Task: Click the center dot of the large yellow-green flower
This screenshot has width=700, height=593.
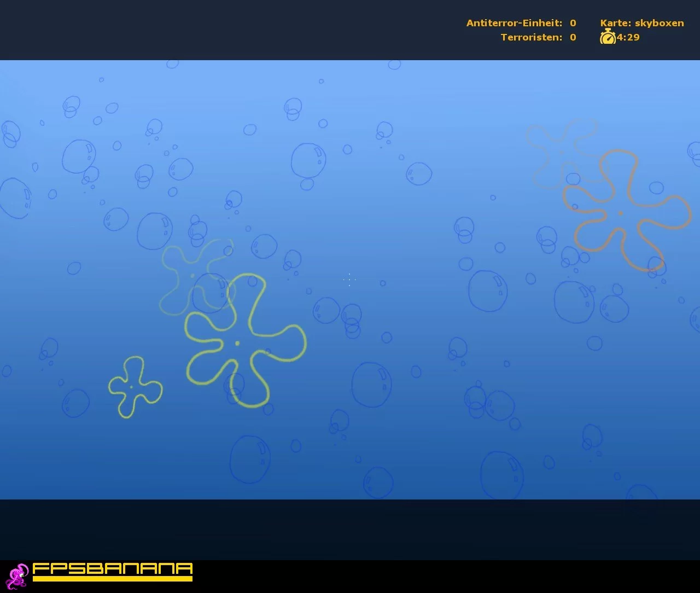Action: pyautogui.click(x=237, y=344)
